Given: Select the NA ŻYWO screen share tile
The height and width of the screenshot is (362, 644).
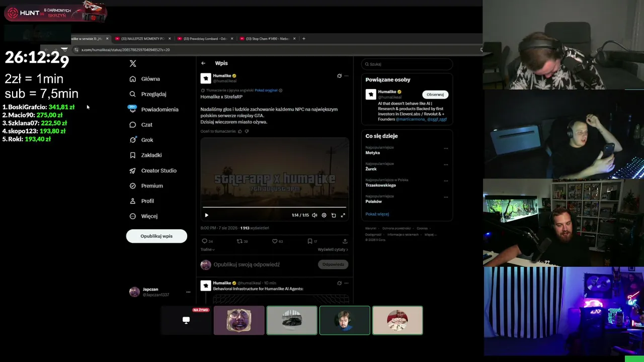Looking at the screenshot, I should 186,320.
